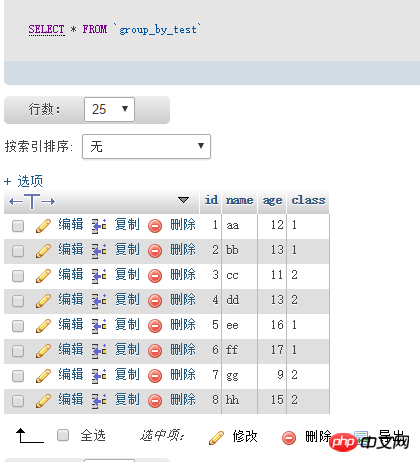Sort by the name column header

240,200
